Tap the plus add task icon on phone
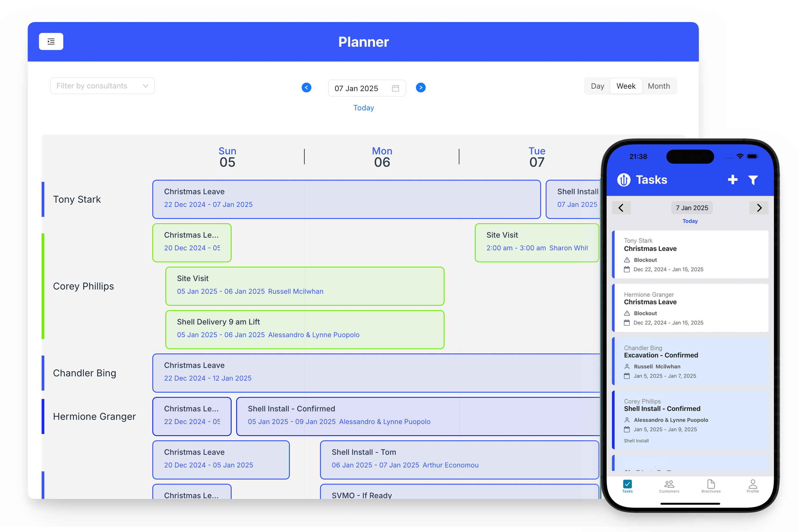 tap(733, 179)
